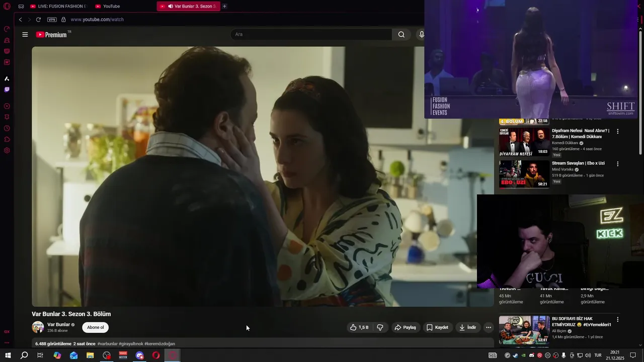This screenshot has width=644, height=362.
Task: Open the YouTube hamburger guide menu
Action: (25, 34)
